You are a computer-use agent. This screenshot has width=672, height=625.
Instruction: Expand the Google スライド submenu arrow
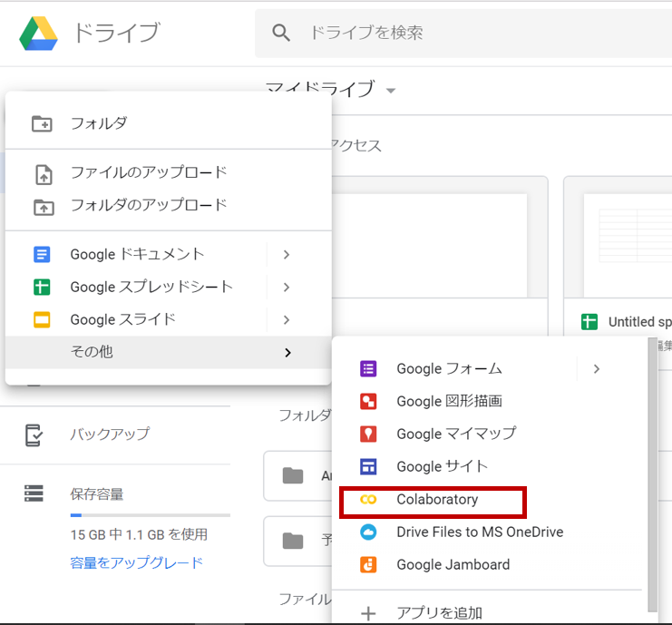287,320
